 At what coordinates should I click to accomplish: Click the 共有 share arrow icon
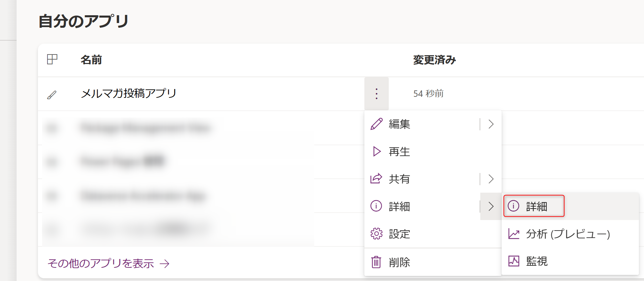tap(376, 178)
